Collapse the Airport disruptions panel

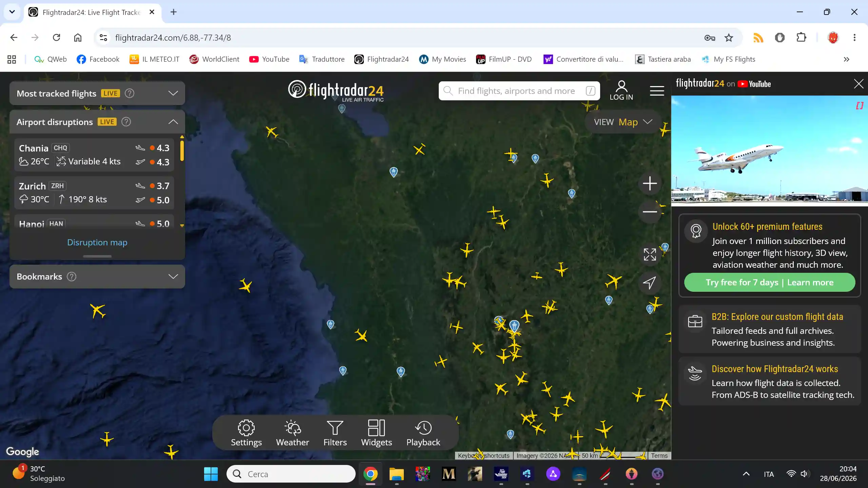pyautogui.click(x=173, y=122)
